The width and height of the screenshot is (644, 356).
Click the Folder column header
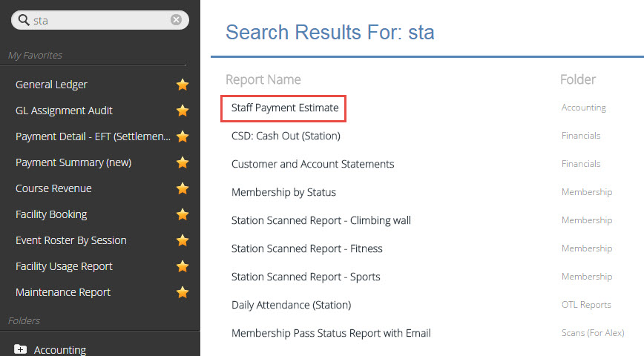pyautogui.click(x=578, y=79)
